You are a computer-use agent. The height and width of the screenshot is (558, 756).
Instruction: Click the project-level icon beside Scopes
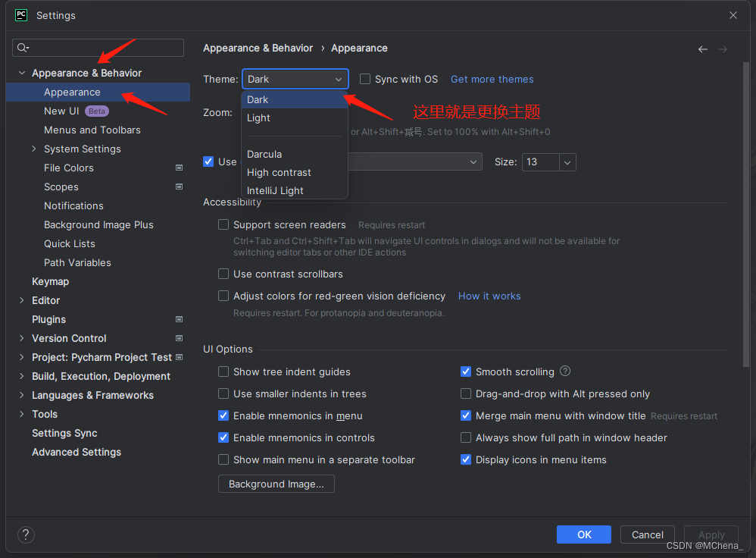pyautogui.click(x=179, y=187)
